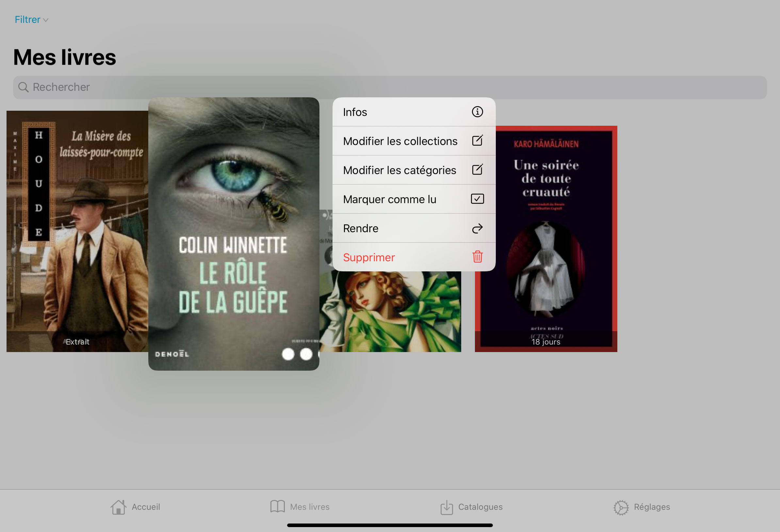
Task: Open the Réglages gear icon
Action: 621,507
